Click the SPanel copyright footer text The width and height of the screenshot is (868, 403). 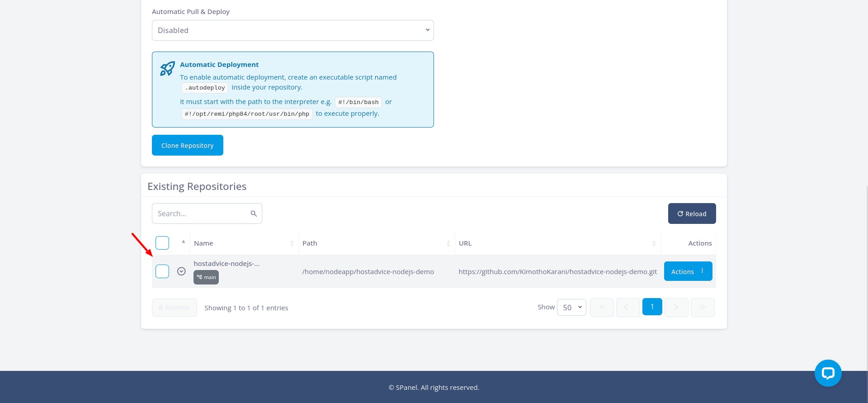click(x=434, y=388)
